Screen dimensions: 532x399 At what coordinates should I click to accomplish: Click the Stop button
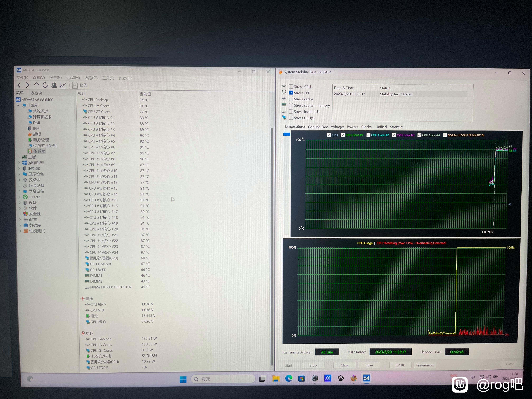tap(313, 365)
